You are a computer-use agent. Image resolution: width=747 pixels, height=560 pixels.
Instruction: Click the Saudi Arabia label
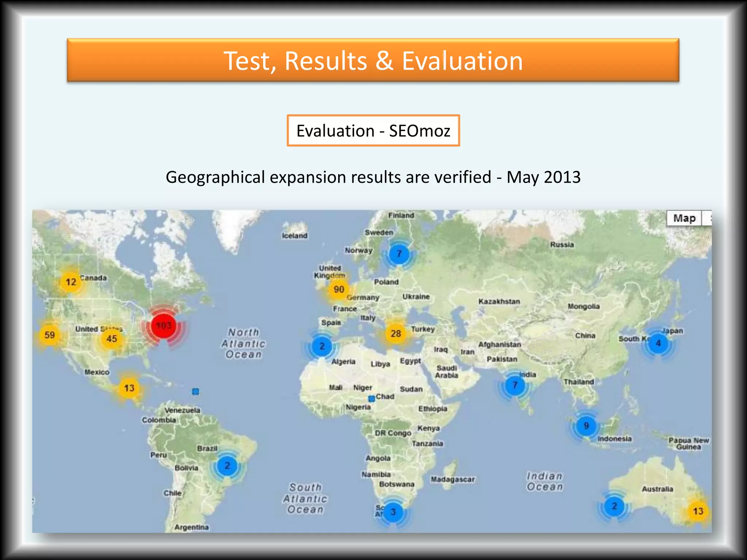point(446,372)
